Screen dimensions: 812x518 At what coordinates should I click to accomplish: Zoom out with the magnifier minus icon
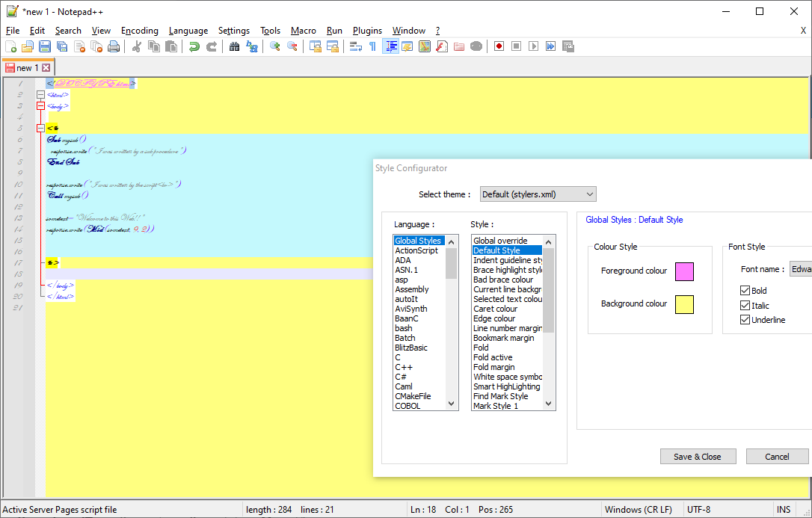292,46
